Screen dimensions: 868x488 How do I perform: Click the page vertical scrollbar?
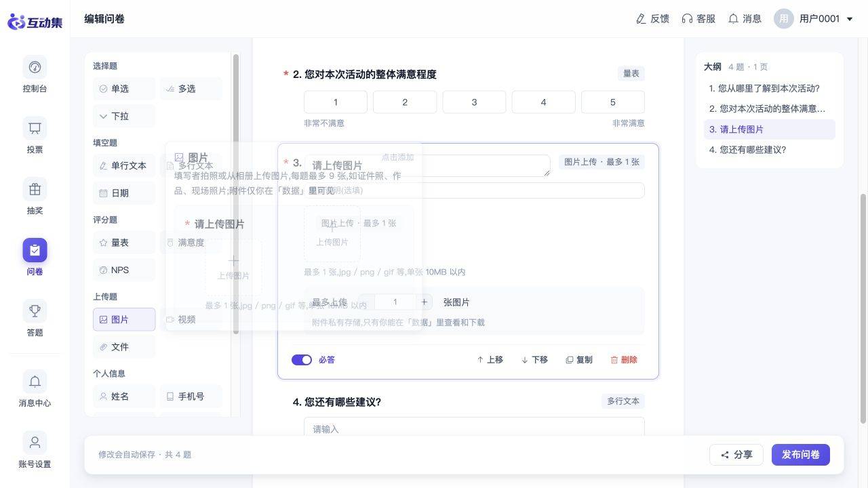click(x=864, y=308)
